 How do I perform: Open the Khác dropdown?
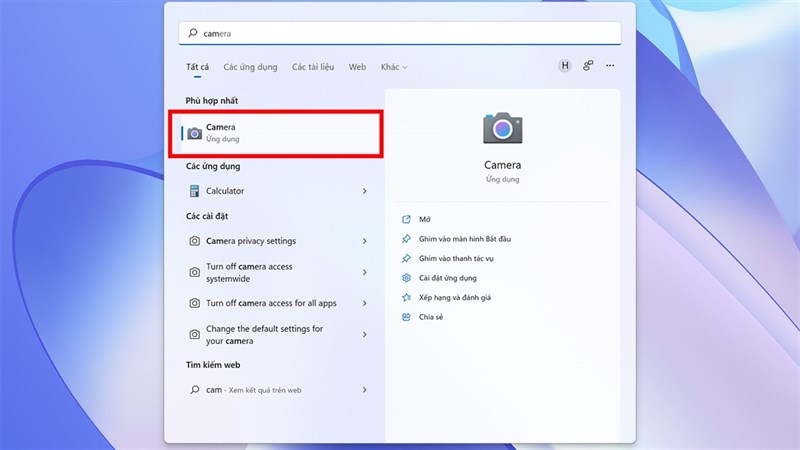394,67
